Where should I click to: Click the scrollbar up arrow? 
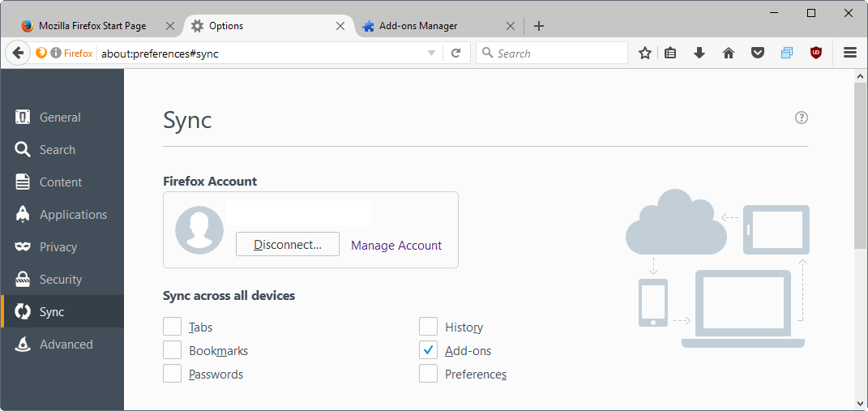tap(860, 76)
